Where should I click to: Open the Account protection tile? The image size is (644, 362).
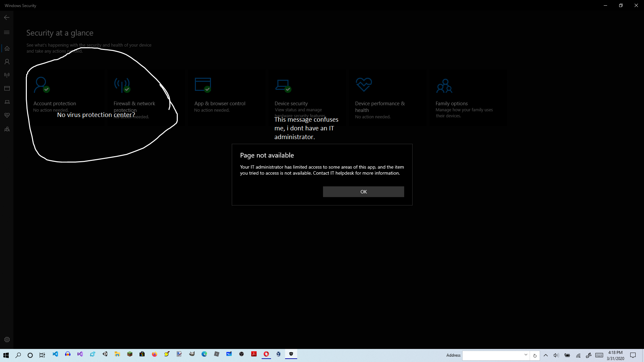click(x=65, y=97)
